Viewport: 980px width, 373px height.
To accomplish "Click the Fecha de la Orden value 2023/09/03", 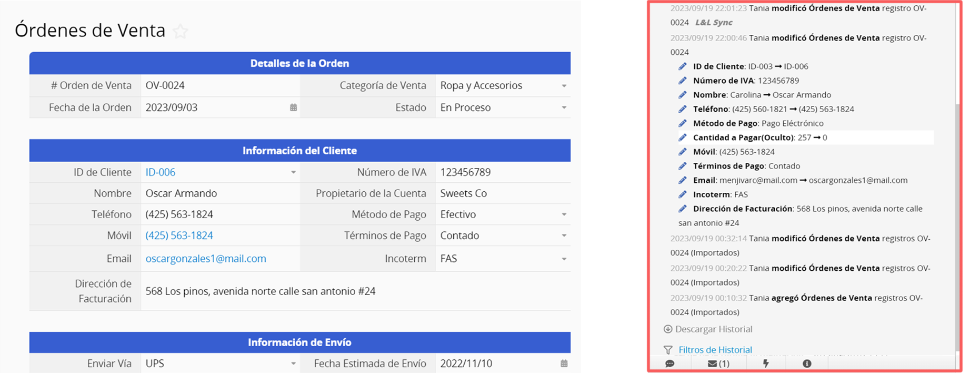I will click(172, 107).
